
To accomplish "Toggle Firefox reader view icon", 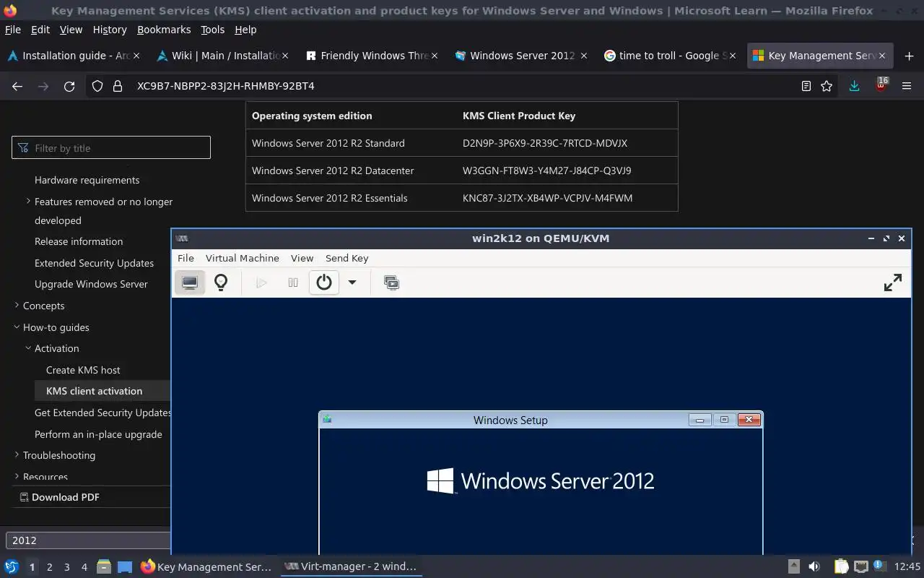I will click(806, 86).
